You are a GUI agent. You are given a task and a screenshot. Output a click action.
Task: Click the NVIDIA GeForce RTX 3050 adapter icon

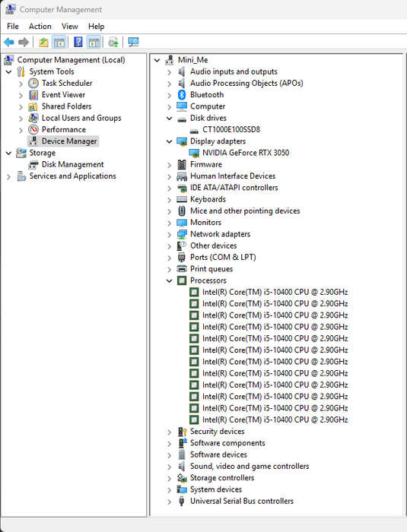pyautogui.click(x=194, y=153)
